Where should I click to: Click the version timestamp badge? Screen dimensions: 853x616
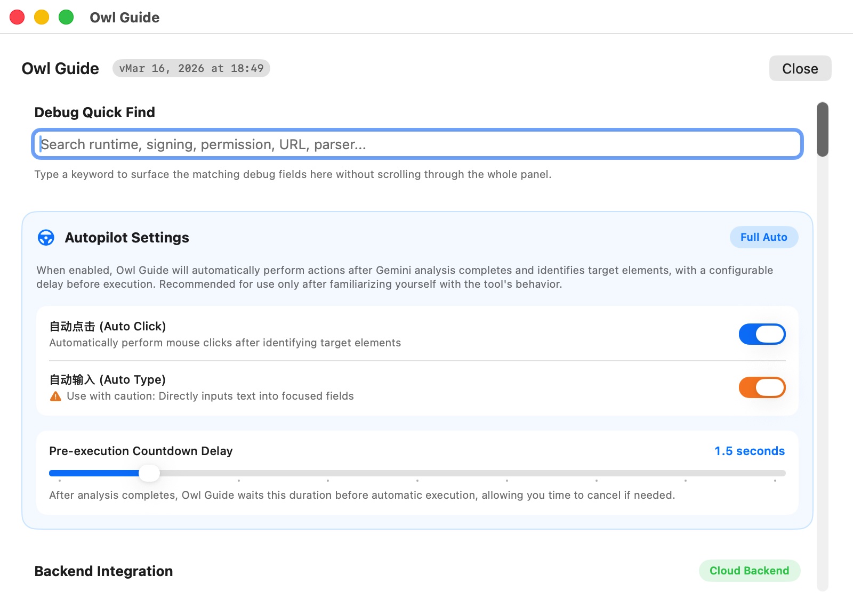(x=191, y=68)
